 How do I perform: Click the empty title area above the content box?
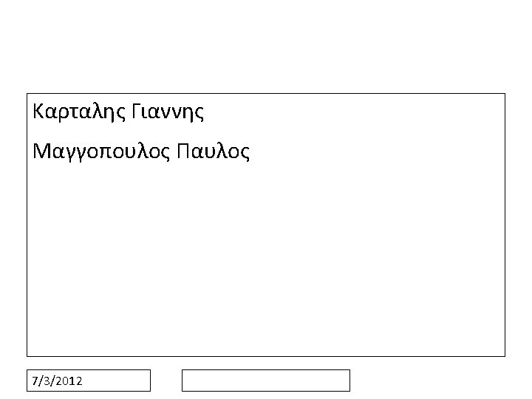tap(266, 47)
